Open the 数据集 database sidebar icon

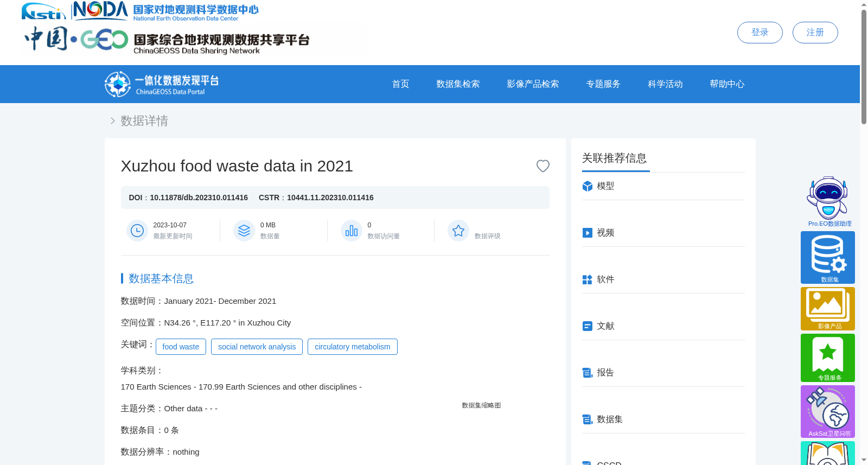click(828, 257)
